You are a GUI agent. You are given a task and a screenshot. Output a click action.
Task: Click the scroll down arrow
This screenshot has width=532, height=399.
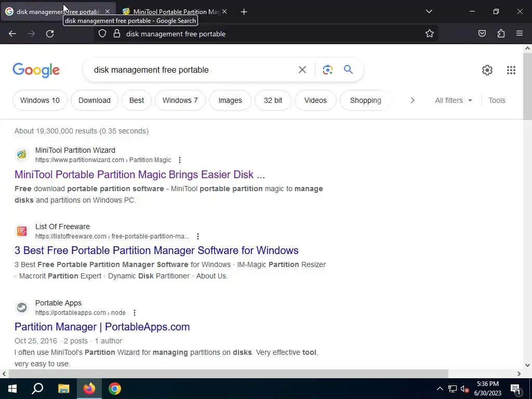point(528,365)
